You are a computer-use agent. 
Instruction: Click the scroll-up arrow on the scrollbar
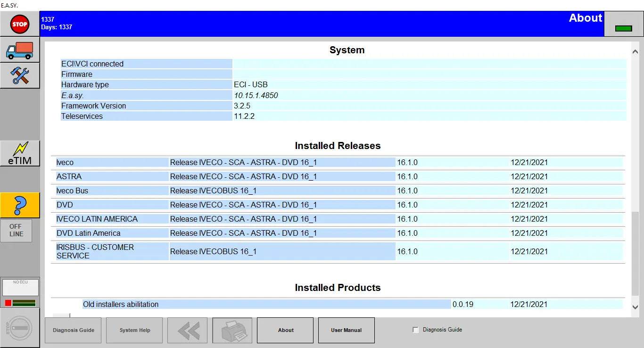tap(635, 50)
